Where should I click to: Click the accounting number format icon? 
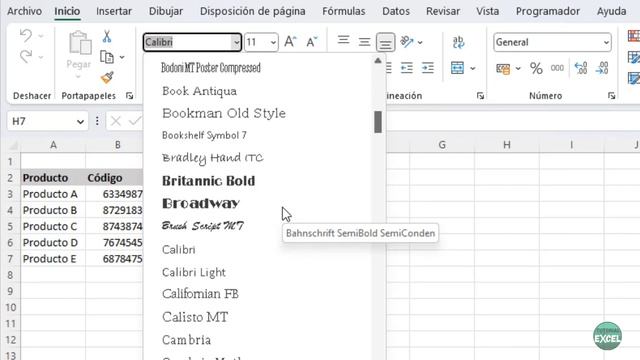click(x=503, y=68)
